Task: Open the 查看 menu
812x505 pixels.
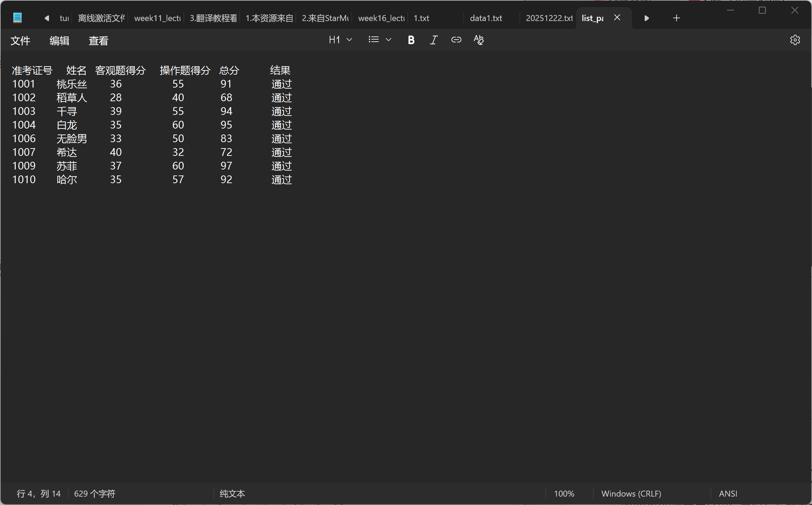Action: point(98,41)
